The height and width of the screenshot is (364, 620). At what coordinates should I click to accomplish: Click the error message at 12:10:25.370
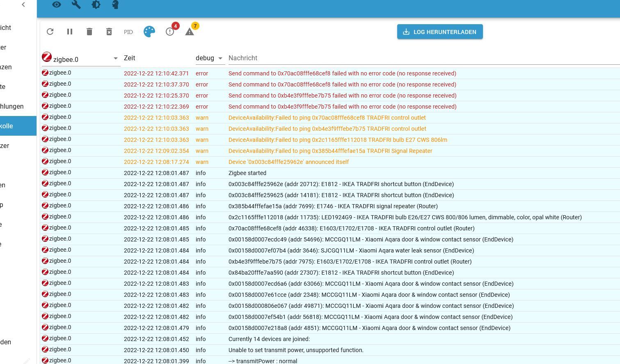[342, 96]
